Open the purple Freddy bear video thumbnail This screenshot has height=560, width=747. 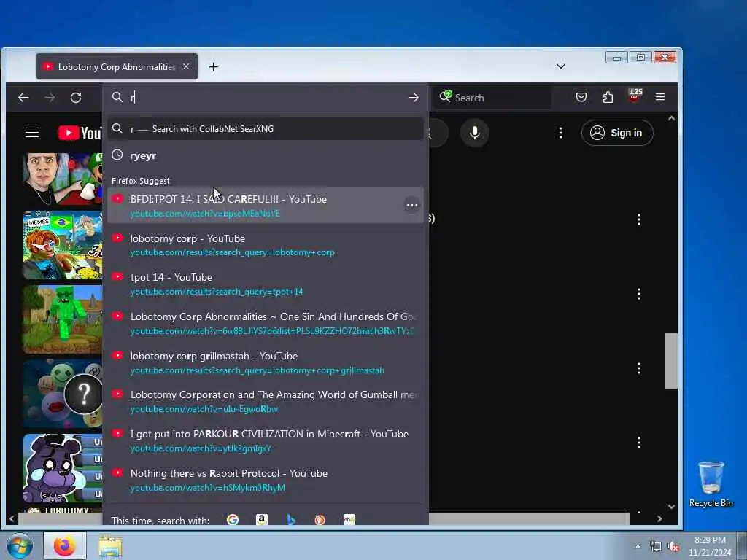click(63, 468)
